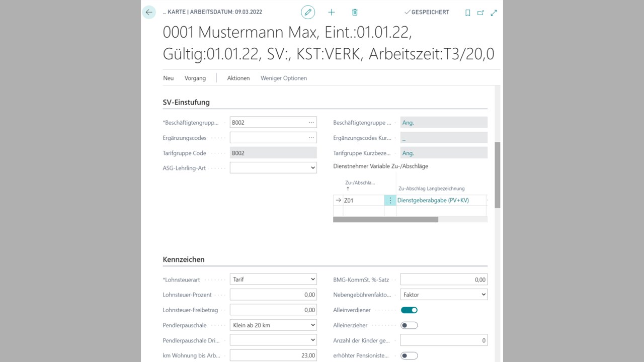Click the Lohnsteuer-Freibetrag field

pyautogui.click(x=273, y=310)
